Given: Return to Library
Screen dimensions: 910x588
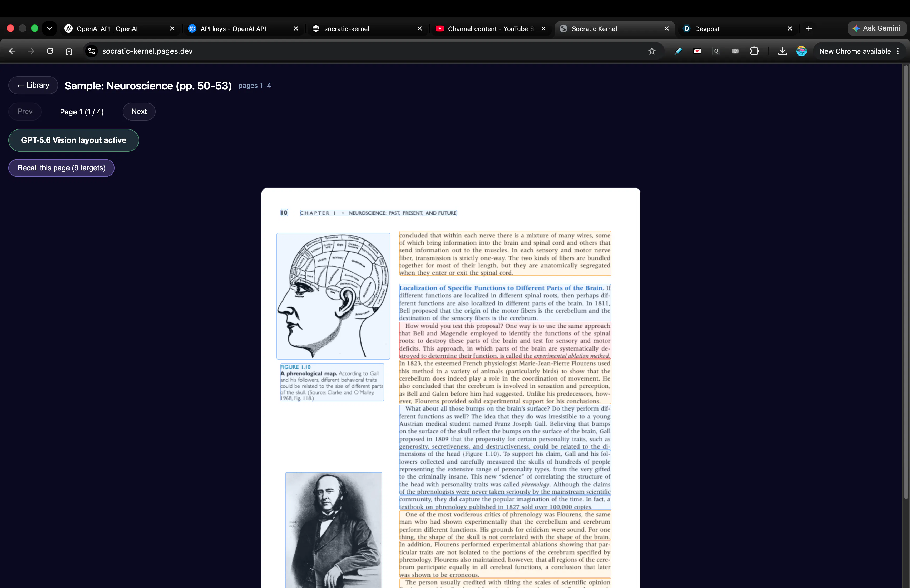Looking at the screenshot, I should pos(33,85).
